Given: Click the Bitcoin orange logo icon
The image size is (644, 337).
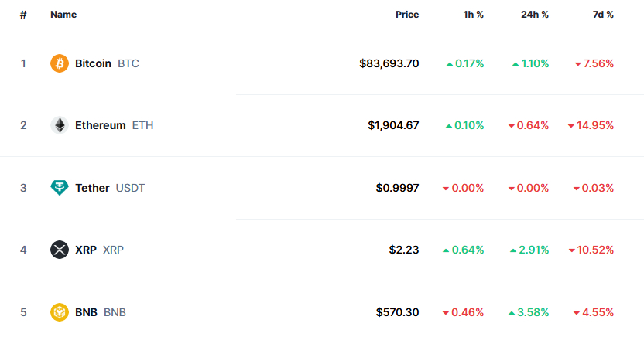Looking at the screenshot, I should click(60, 63).
